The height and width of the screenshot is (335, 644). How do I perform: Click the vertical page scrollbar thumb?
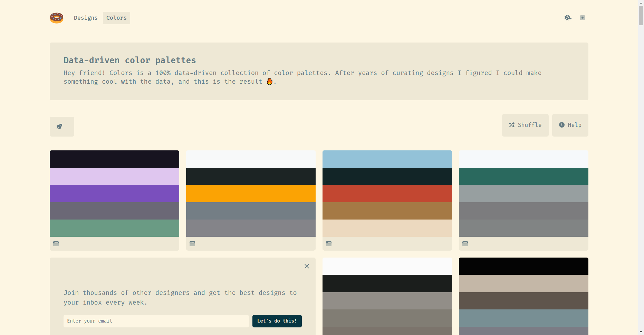[x=641, y=15]
